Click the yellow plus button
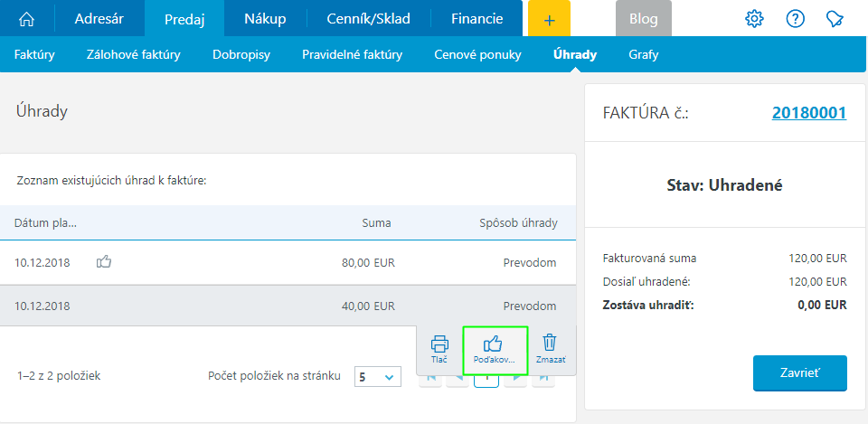Screen dimensions: 868x424 [x=549, y=19]
